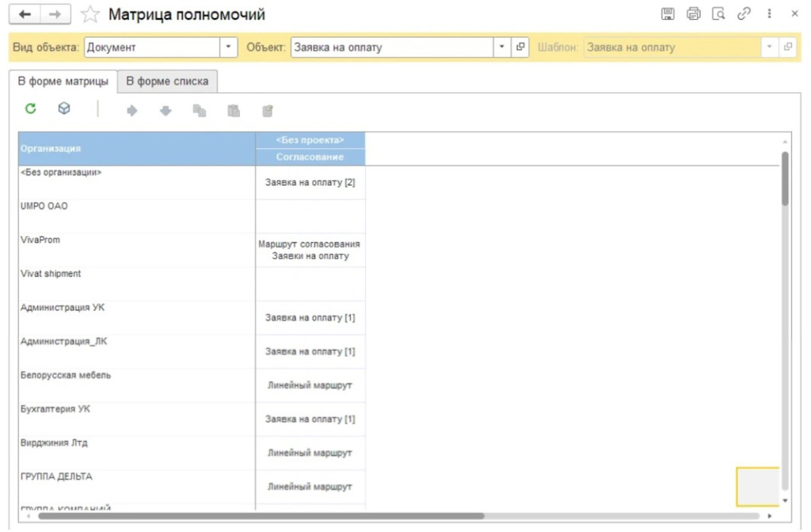Select the ГРУППА ДЕЛЬТА row

pos(136,487)
